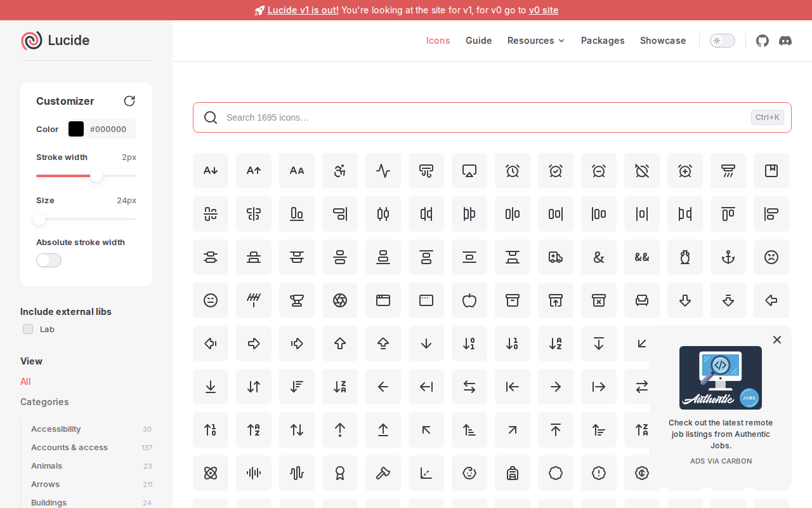Select the arrow down A-Z icon
The width and height of the screenshot is (812, 508).
[x=556, y=344]
